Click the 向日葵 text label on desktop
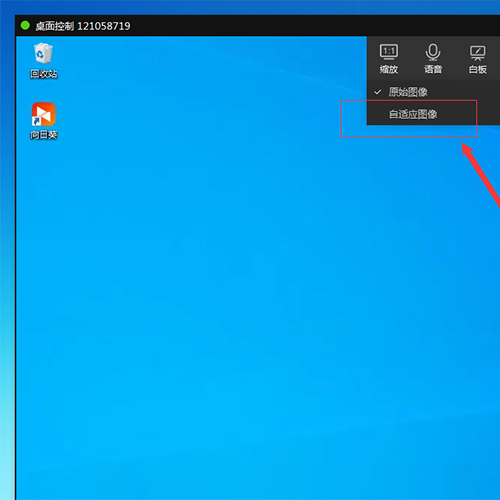Screen dimensions: 500x500 pyautogui.click(x=44, y=135)
